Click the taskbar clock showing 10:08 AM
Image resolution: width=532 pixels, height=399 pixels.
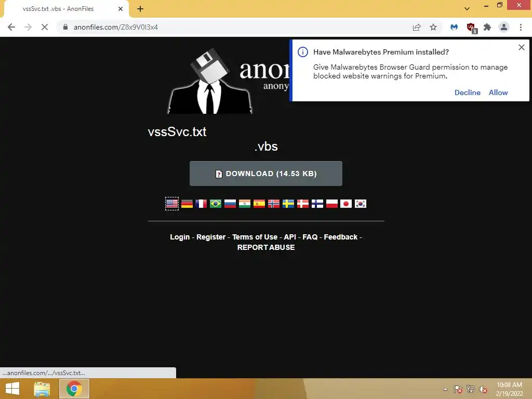pyautogui.click(x=509, y=389)
